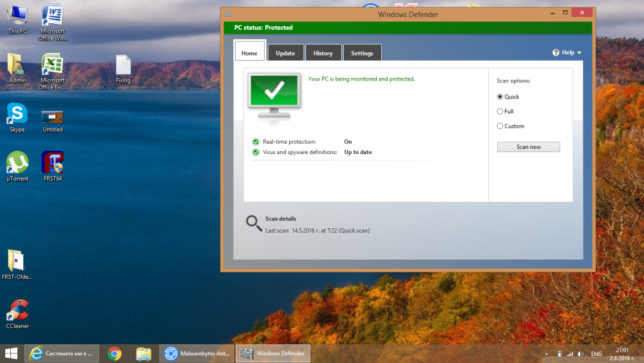The height and width of the screenshot is (363, 644).
Task: Minimize the Windows Defender window
Action: (553, 13)
